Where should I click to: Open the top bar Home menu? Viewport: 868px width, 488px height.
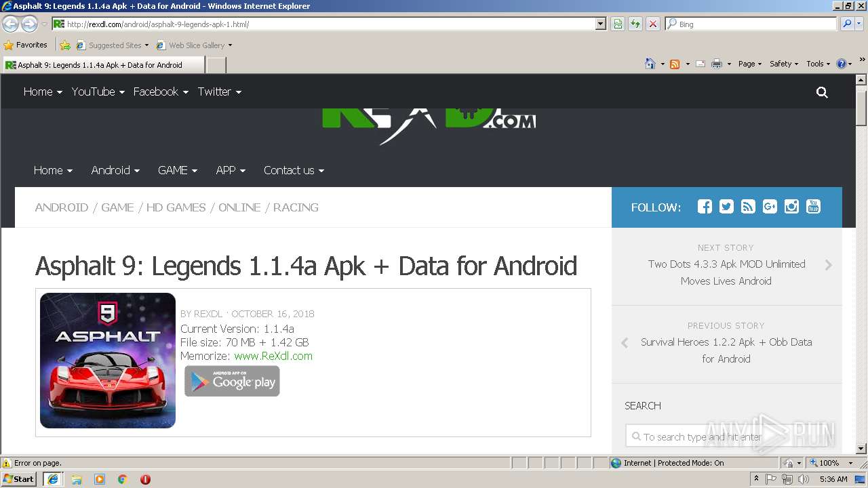[43, 91]
